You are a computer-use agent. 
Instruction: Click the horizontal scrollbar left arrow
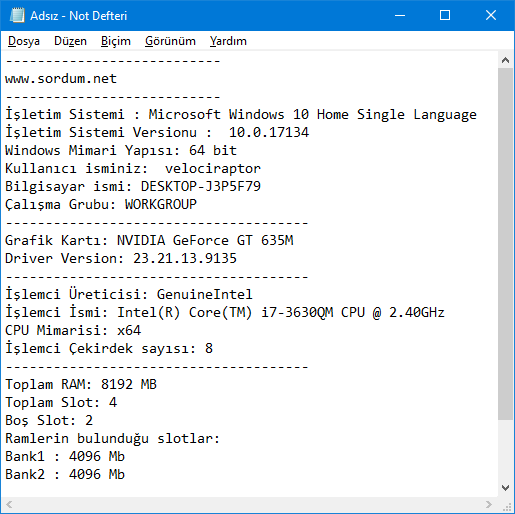click(9, 504)
